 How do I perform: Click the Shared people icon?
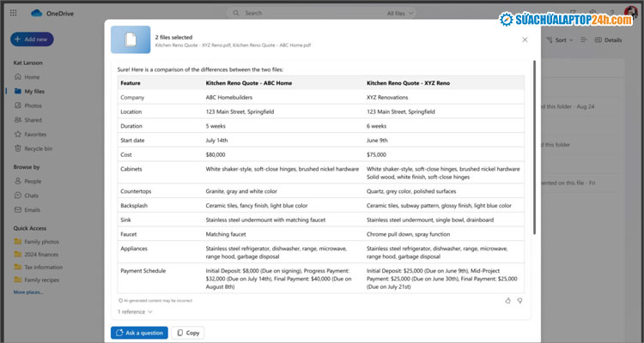tap(18, 120)
